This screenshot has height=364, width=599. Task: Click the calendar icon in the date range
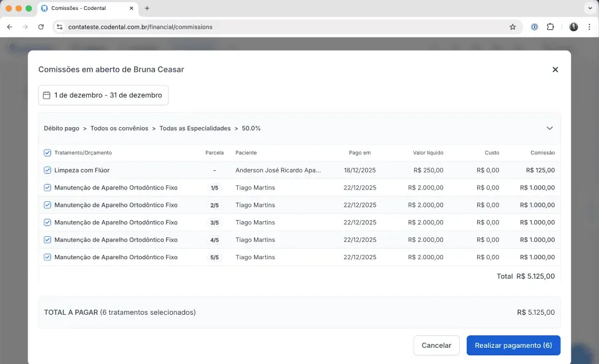47,95
